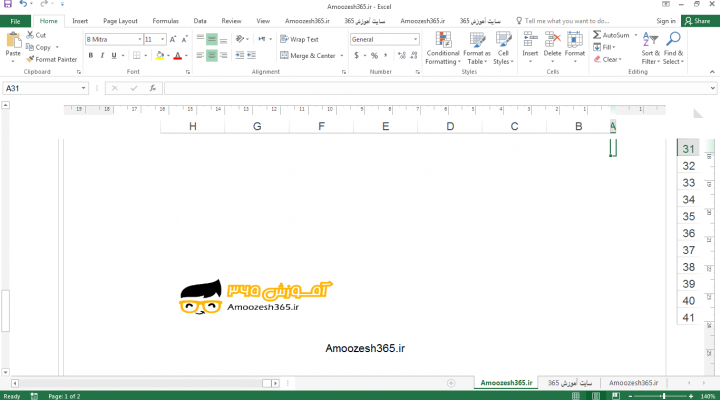Expand AutoSum dropdown arrow
The width and height of the screenshot is (720, 400).
(x=636, y=35)
